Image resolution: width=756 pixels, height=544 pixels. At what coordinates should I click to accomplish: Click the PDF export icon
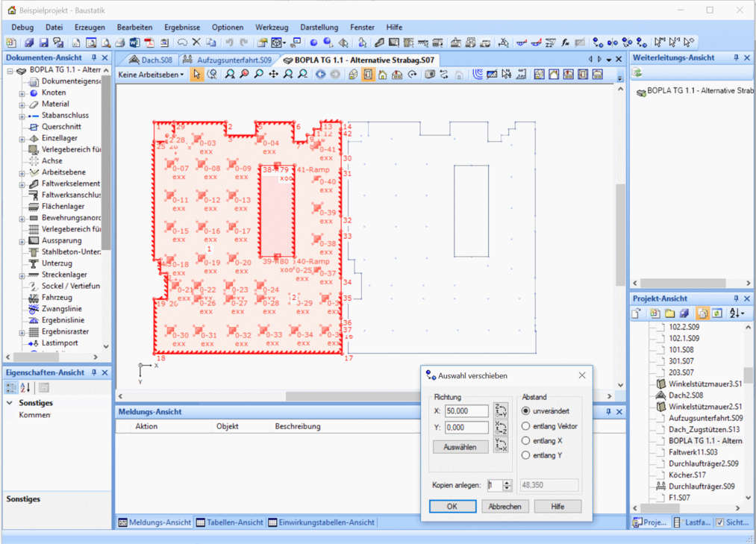[149, 43]
